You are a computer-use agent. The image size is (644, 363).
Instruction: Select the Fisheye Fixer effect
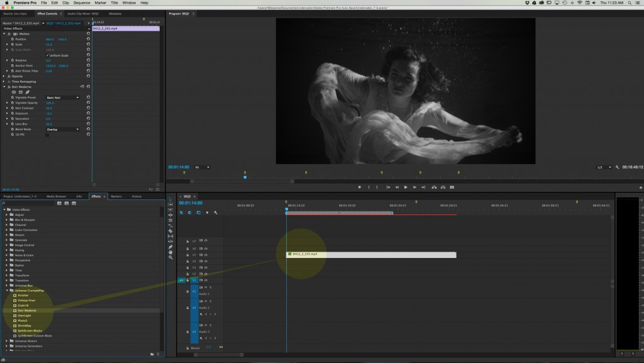[26, 301]
